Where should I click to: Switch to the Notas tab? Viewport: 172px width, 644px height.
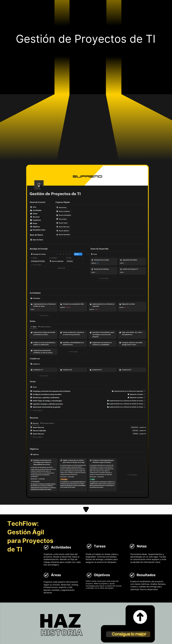(x=34, y=327)
